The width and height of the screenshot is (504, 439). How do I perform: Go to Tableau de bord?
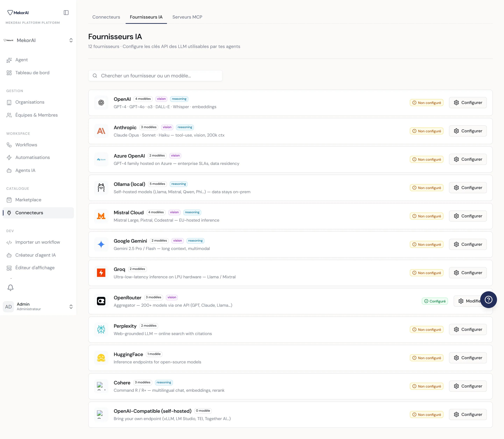[x=38, y=73]
